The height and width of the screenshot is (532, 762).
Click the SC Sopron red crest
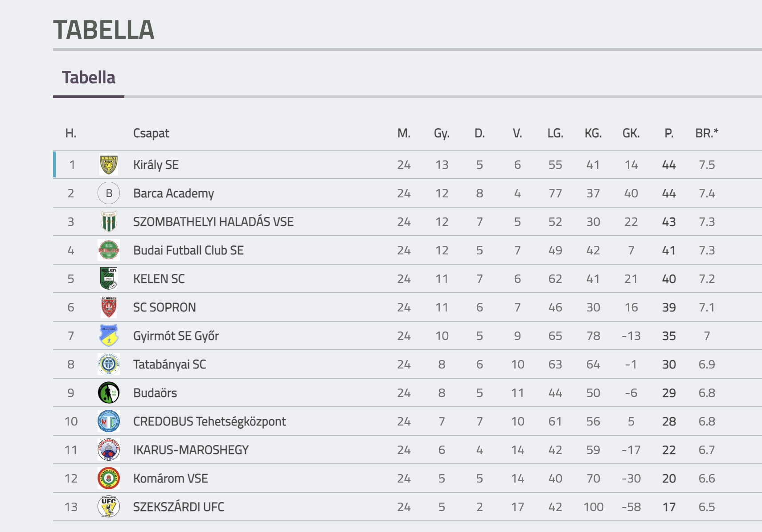109,307
